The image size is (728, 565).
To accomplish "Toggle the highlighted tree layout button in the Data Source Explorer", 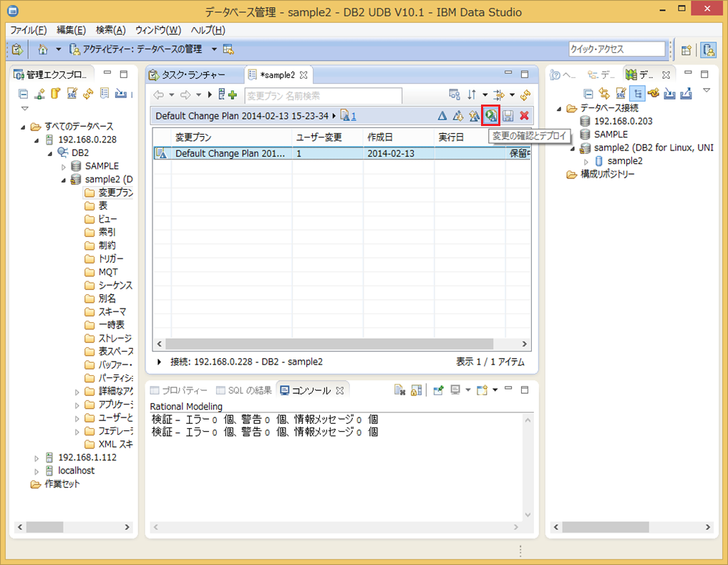I will point(638,94).
